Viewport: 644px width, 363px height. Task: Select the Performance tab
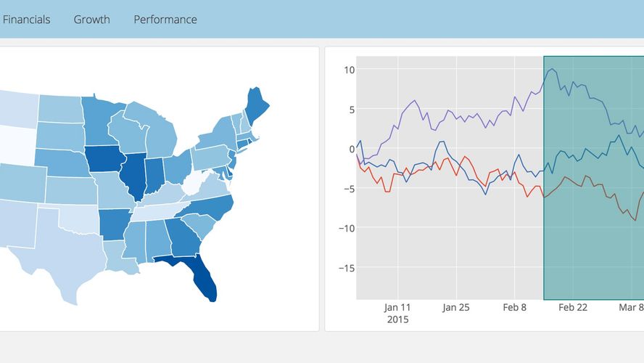pos(165,20)
